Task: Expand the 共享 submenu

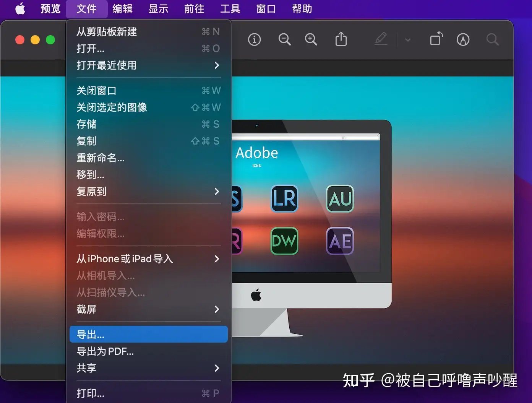Action: [x=149, y=368]
